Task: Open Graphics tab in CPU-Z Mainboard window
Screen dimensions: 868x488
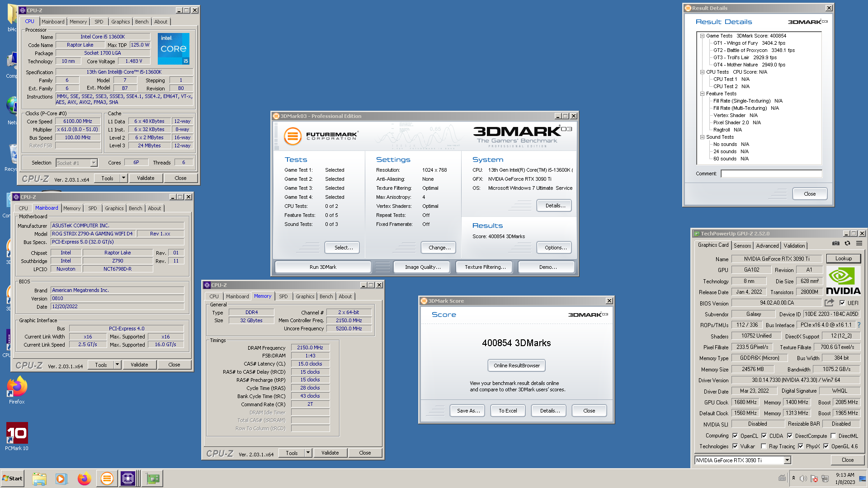Action: 114,208
